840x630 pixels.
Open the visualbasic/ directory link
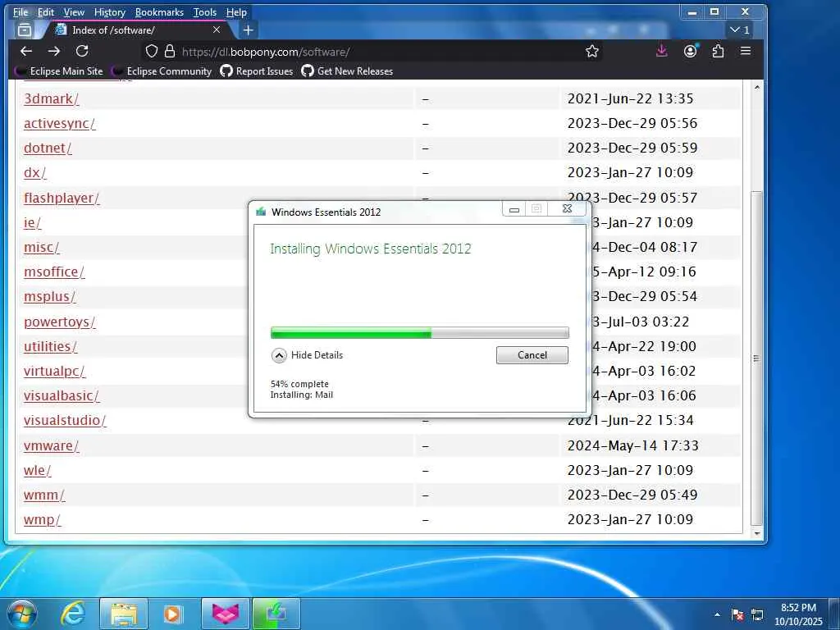[62, 396]
